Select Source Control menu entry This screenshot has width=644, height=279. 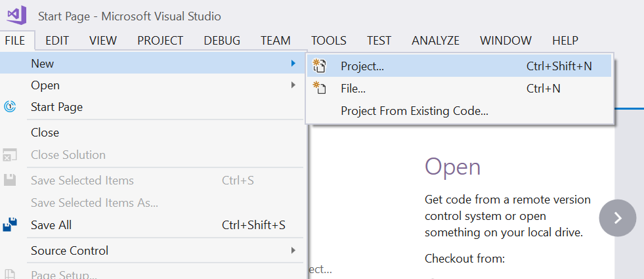[152, 250]
